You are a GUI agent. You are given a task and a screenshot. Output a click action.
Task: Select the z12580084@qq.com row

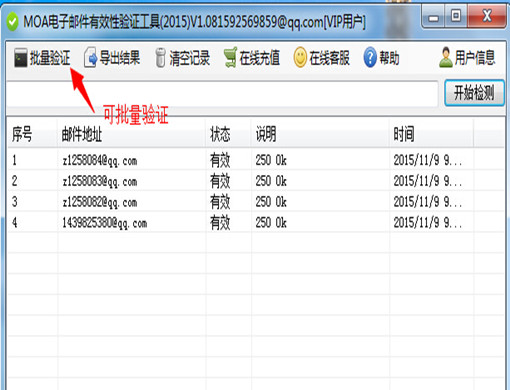pyautogui.click(x=256, y=160)
